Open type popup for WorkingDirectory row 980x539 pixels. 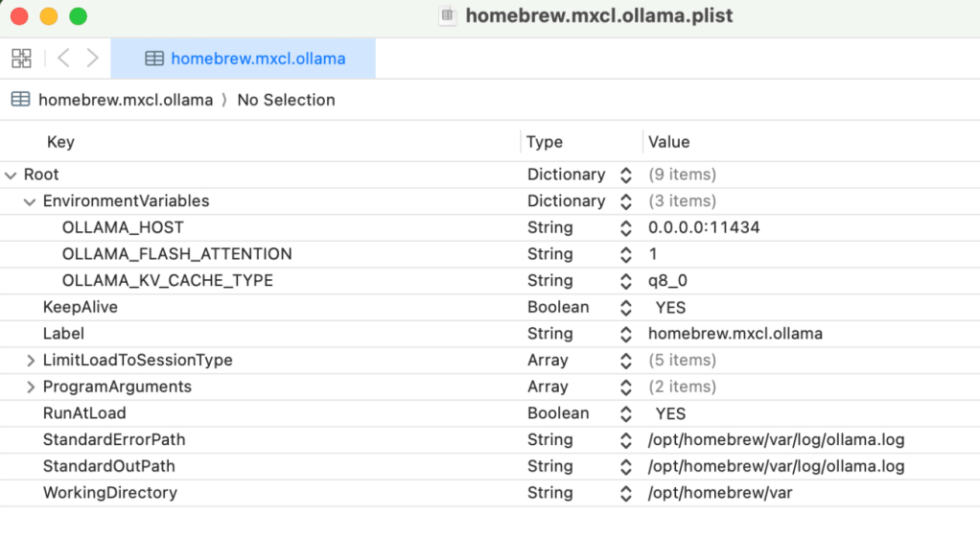coord(626,493)
